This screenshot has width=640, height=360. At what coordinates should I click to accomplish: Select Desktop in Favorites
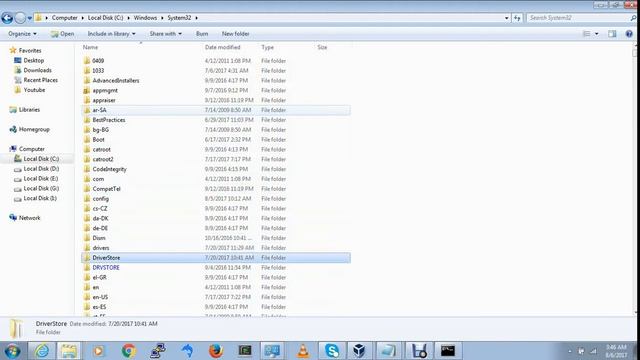click(33, 60)
